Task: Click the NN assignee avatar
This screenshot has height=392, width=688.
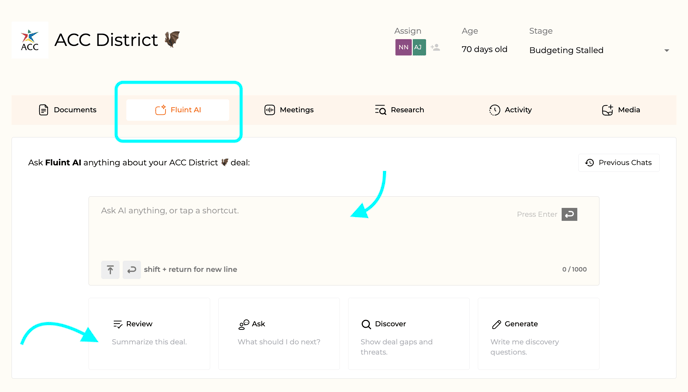Action: pos(403,47)
